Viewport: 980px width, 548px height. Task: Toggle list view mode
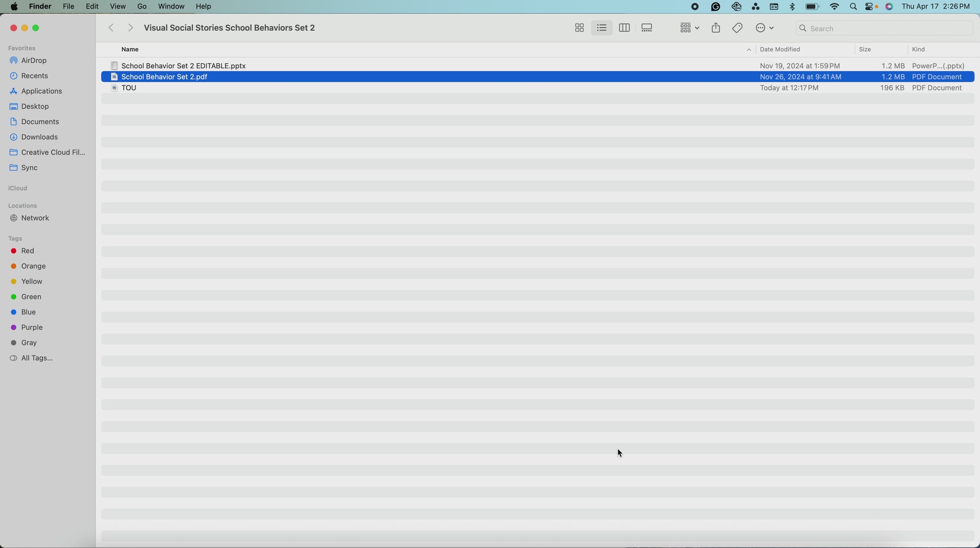coord(601,28)
